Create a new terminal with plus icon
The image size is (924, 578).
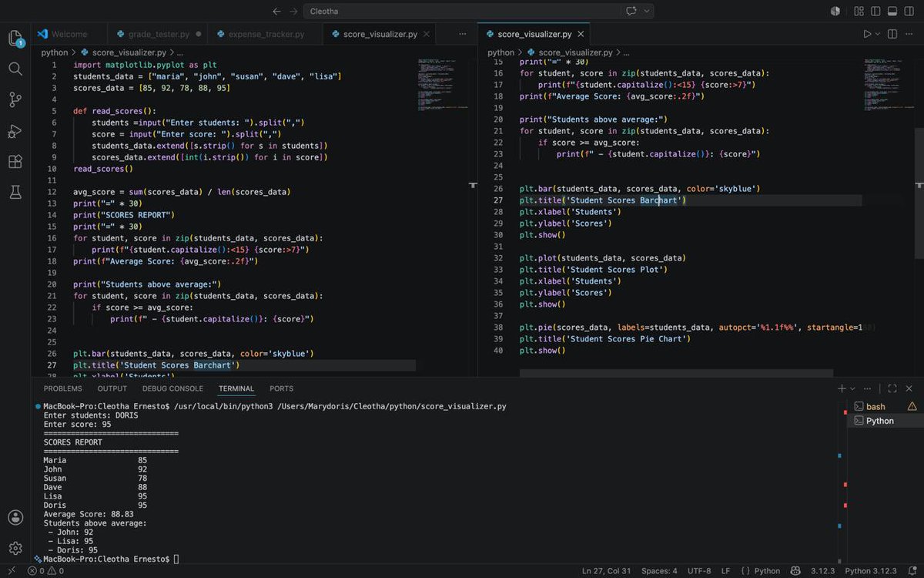point(842,388)
